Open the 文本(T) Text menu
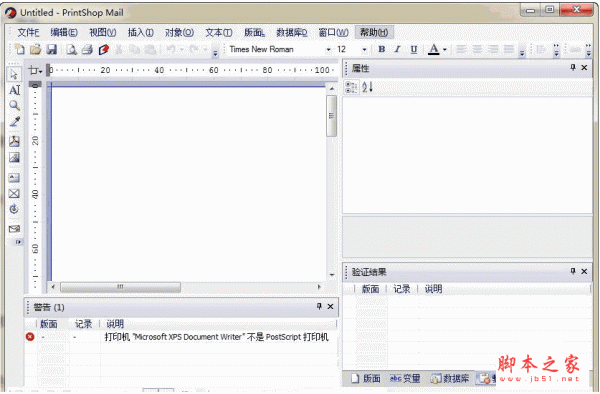Image resolution: width=600 pixels, height=394 pixels. [x=218, y=33]
